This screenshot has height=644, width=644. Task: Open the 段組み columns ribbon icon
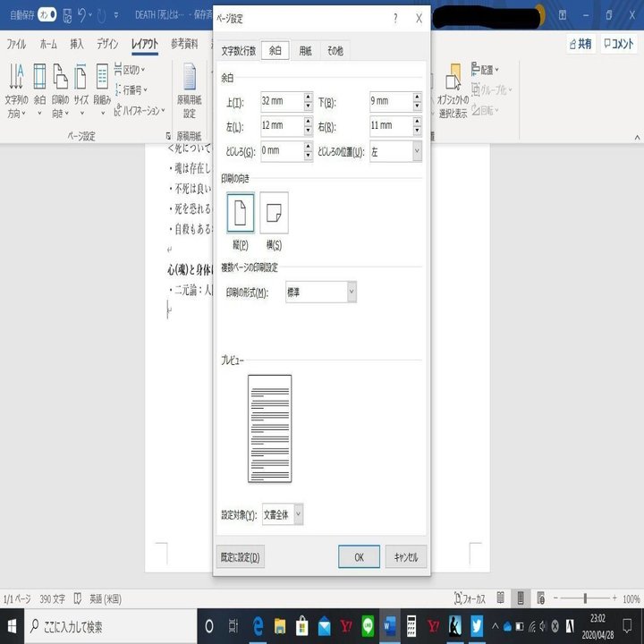102,90
